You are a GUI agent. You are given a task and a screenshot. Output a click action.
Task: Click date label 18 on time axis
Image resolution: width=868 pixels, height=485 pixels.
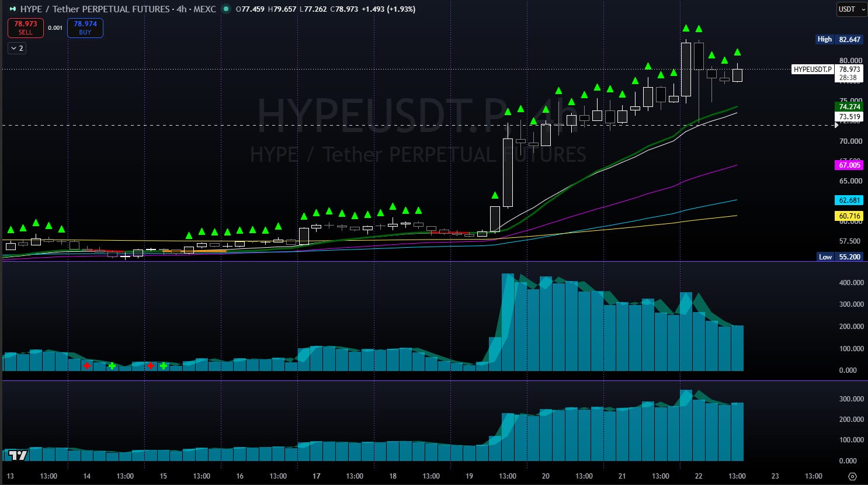pos(393,476)
